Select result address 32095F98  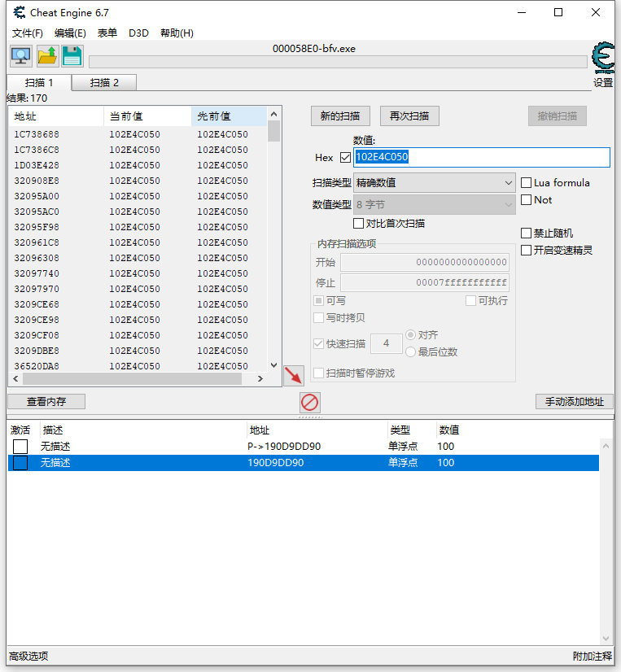tap(37, 227)
